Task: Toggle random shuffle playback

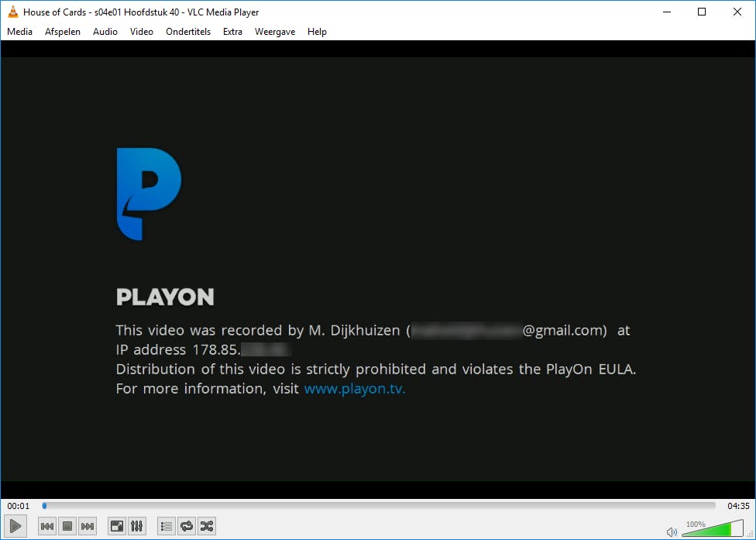Action: coord(206,526)
